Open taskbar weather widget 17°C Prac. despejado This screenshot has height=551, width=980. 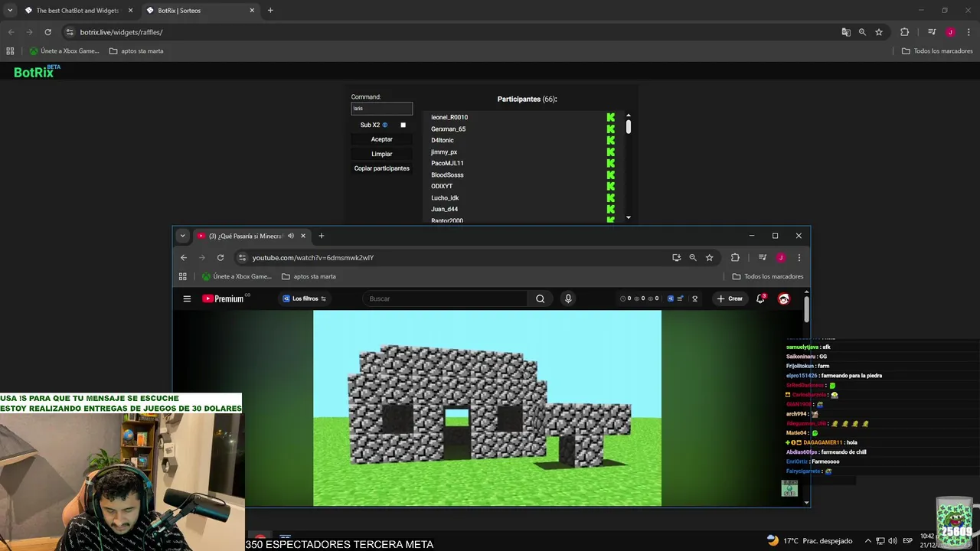[x=808, y=540]
